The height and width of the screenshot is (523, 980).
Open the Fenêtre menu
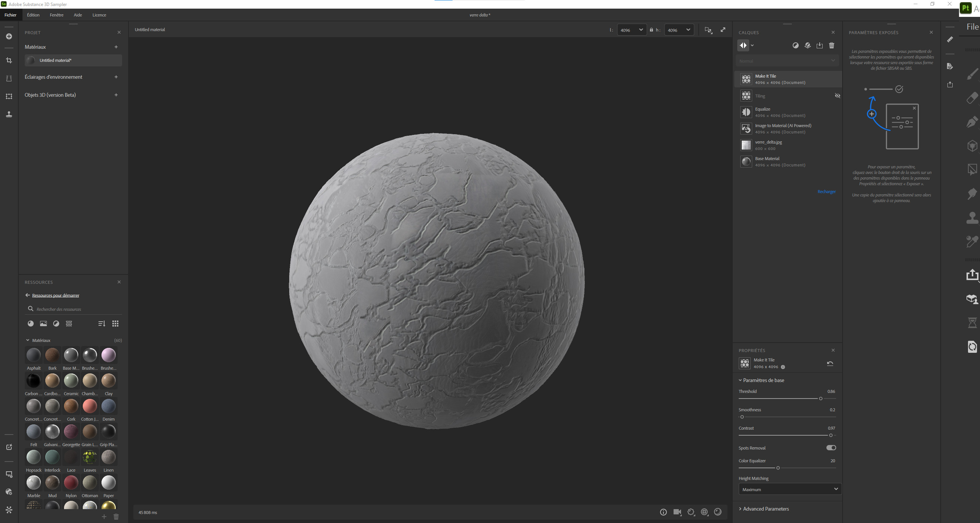(57, 15)
